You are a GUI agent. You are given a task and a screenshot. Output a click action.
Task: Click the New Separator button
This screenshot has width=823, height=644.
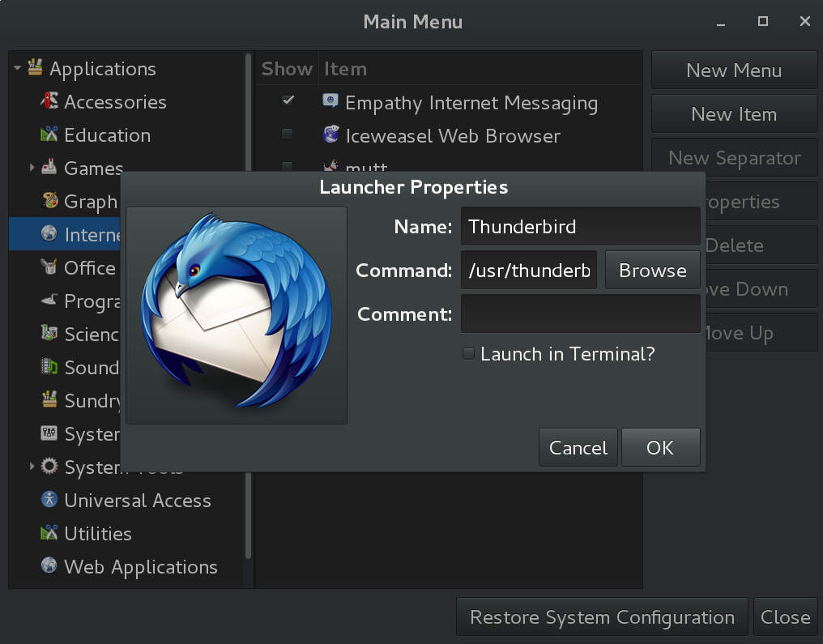734,157
